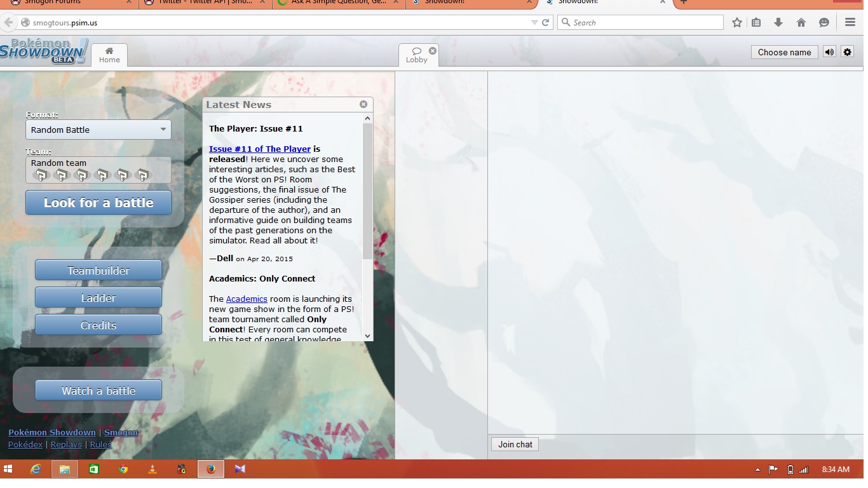
Task: Click the Join chat button
Action: (515, 444)
